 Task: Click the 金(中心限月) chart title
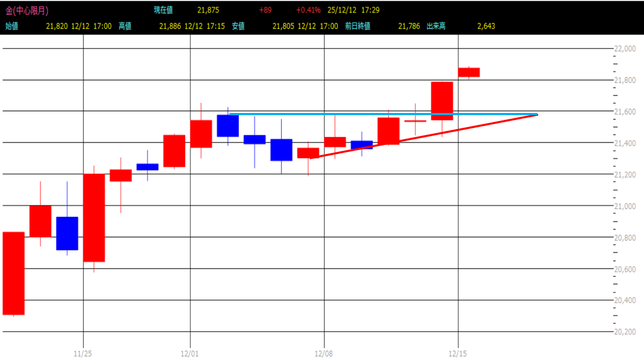coord(27,11)
